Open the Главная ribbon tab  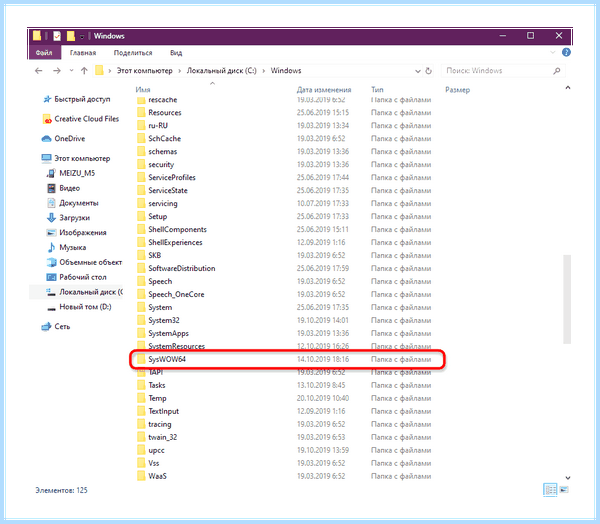pyautogui.click(x=83, y=53)
